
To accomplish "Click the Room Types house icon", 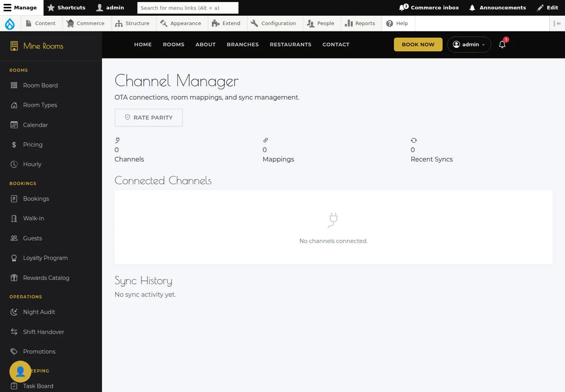I will click(14, 105).
